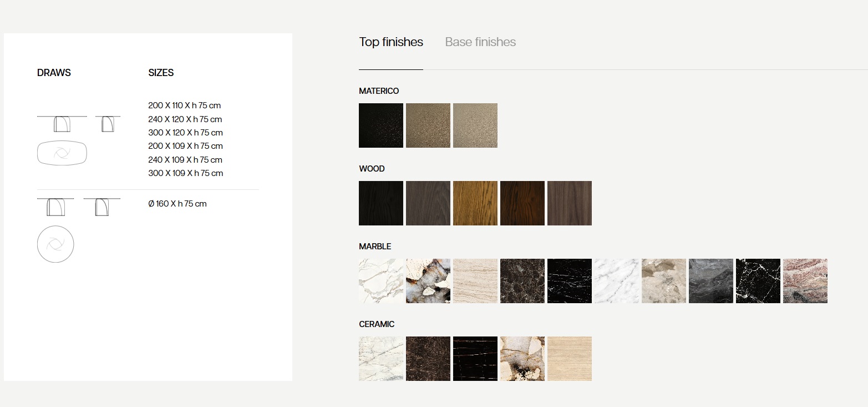868x407 pixels.
Task: Pick the last Materico swatch in the row
Action: tap(475, 125)
